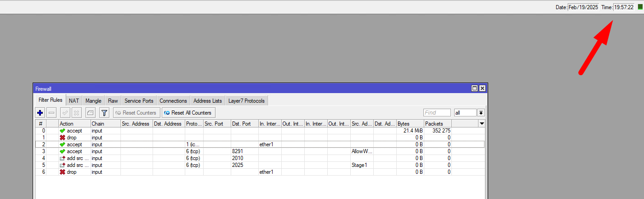
Task: Click the Dst. Port column header
Action: coord(245,124)
